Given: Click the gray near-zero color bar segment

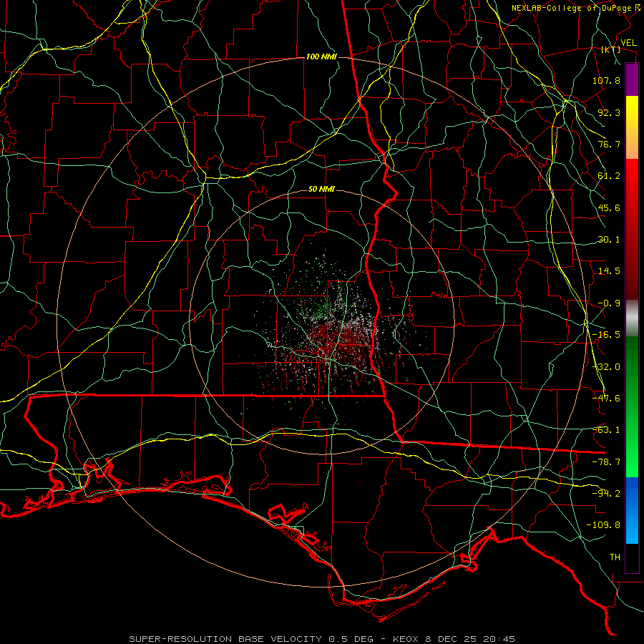Looking at the screenshot, I should point(632,318).
